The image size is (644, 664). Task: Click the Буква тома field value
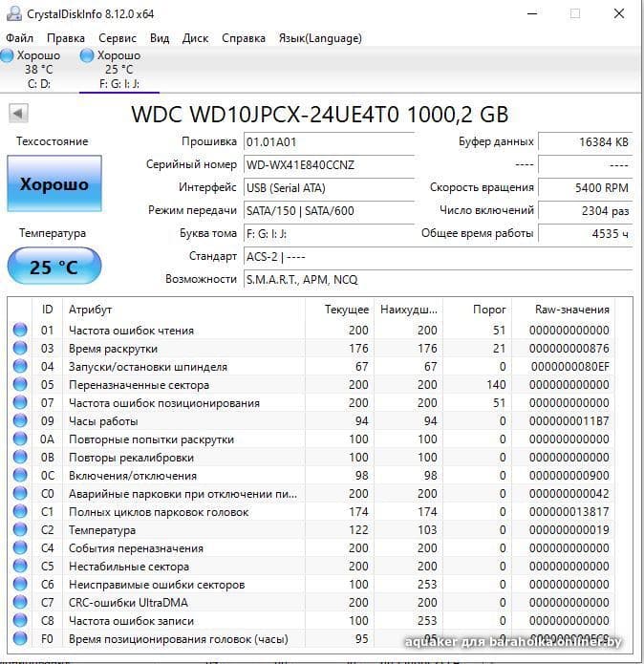click(329, 234)
